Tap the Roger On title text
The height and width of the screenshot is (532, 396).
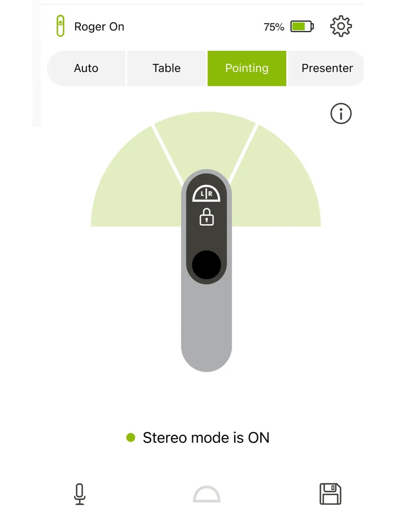coord(99,26)
